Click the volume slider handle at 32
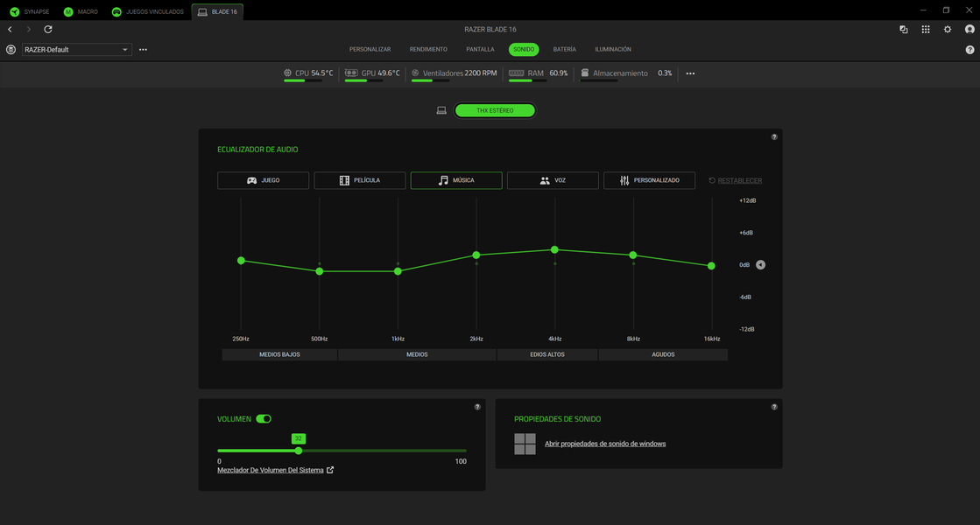The height and width of the screenshot is (525, 980). 298,451
